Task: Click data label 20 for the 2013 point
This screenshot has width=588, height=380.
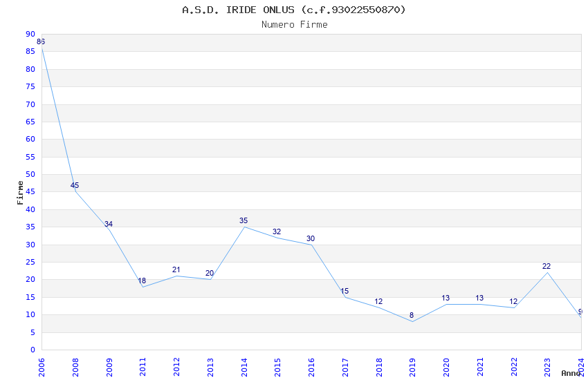Action: [x=210, y=274]
